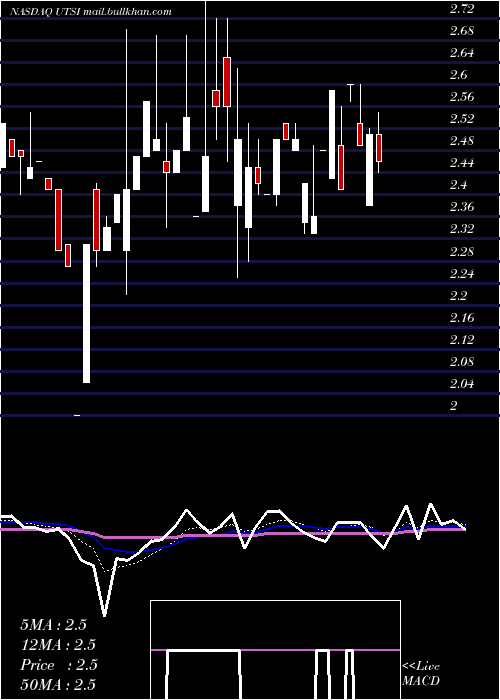Click the 2.12 price axis label
Image resolution: width=500 pixels, height=700 pixels.
coord(462,340)
